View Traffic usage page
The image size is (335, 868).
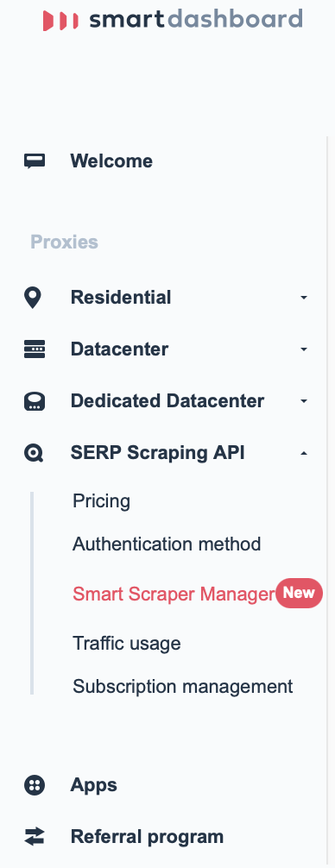tap(127, 644)
